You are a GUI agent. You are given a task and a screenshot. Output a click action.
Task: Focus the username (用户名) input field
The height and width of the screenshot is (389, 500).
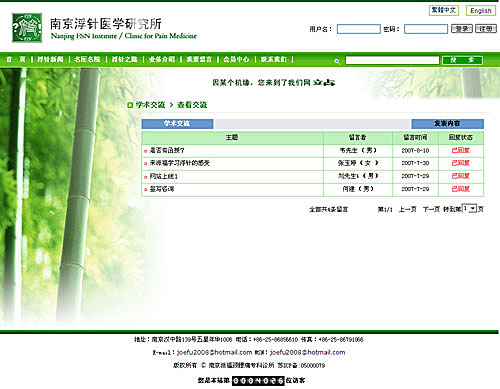359,29
